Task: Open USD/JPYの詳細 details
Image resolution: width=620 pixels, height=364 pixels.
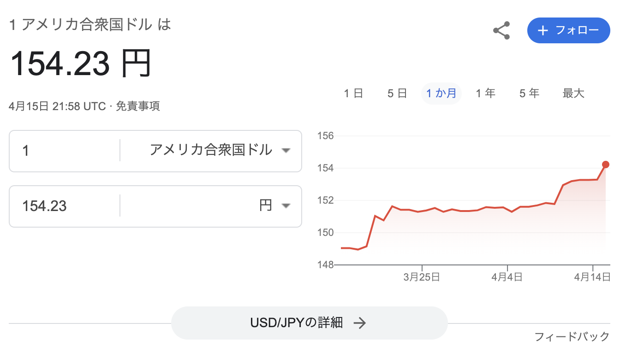Action: pos(310,323)
